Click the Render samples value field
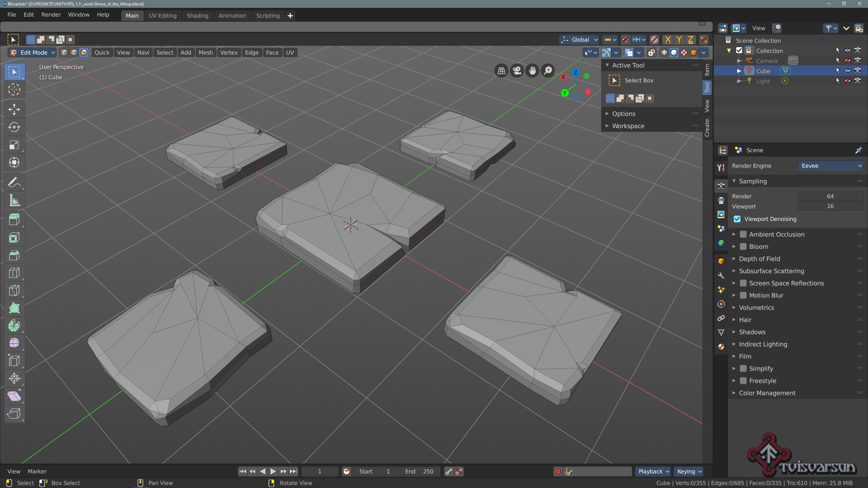The image size is (868, 488). (x=830, y=196)
